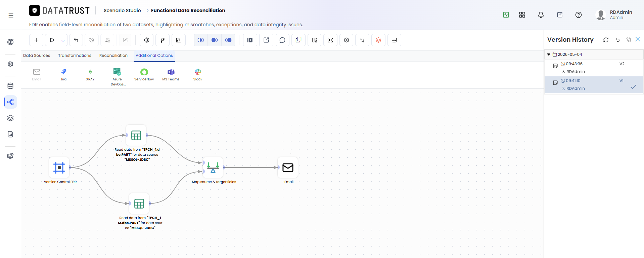The width and height of the screenshot is (644, 258).
Task: Click the Scenario Studio breadcrumb link
Action: (122, 10)
